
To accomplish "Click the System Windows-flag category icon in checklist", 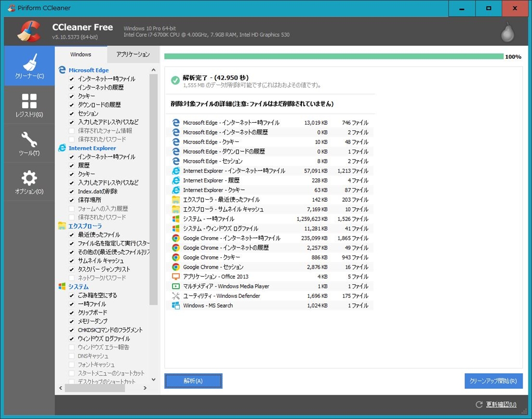I will (x=62, y=286).
